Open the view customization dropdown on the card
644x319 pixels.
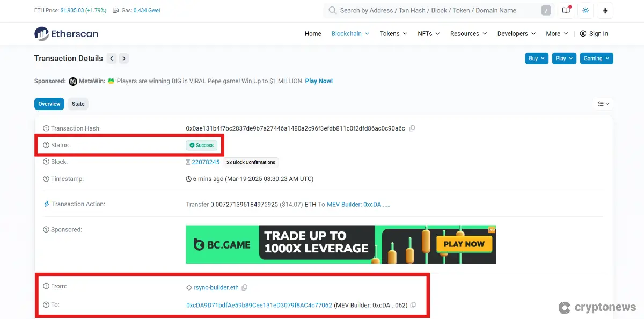(x=603, y=104)
